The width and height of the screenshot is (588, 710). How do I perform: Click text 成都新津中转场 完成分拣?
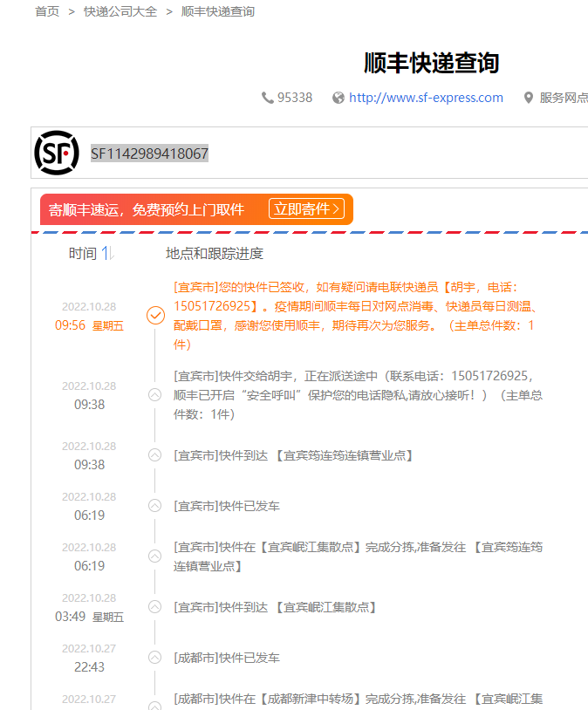358,700
